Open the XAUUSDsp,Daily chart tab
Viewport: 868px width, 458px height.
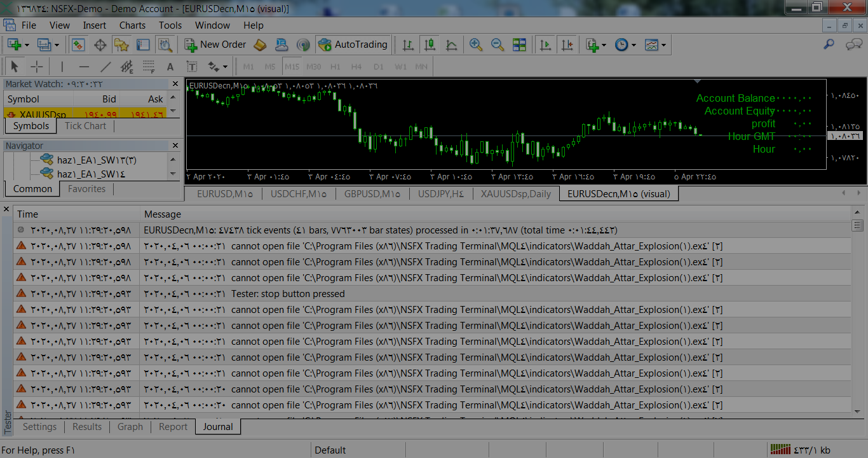click(516, 194)
